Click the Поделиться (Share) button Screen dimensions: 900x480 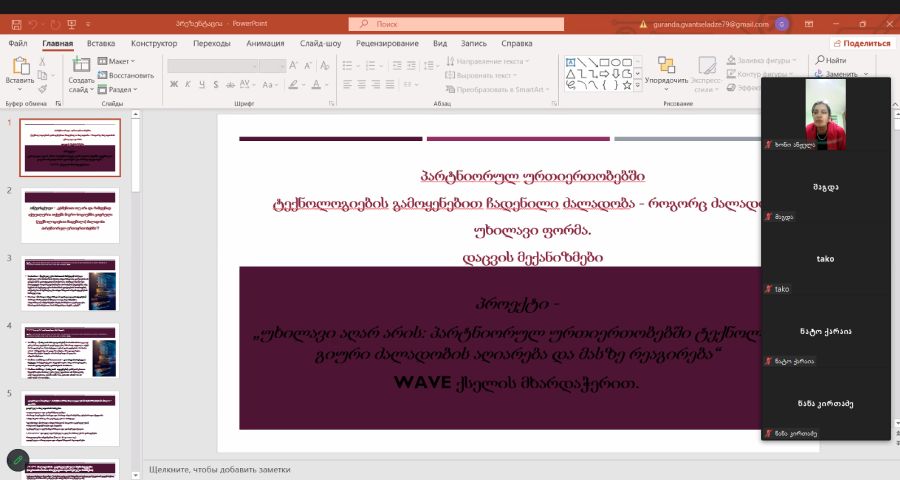(x=860, y=43)
